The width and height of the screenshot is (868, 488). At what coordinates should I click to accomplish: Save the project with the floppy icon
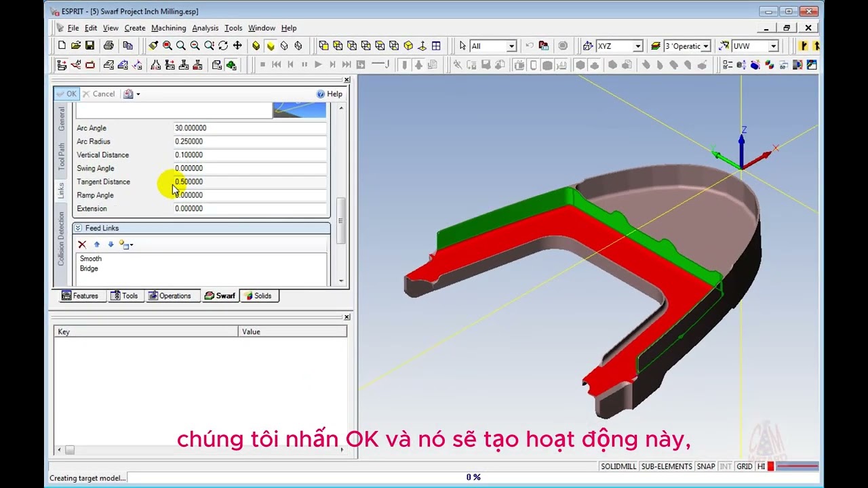(90, 45)
